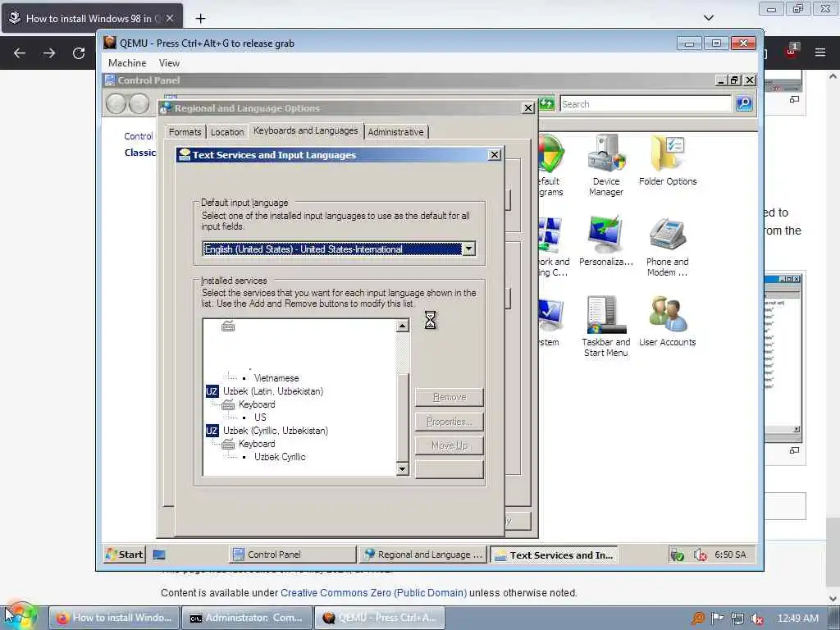The height and width of the screenshot is (630, 840).
Task: Go forward in the browser
Action: (48, 53)
